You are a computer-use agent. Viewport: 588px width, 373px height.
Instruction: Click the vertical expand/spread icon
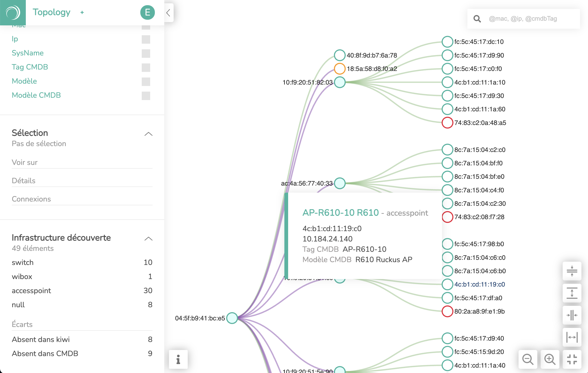click(572, 295)
